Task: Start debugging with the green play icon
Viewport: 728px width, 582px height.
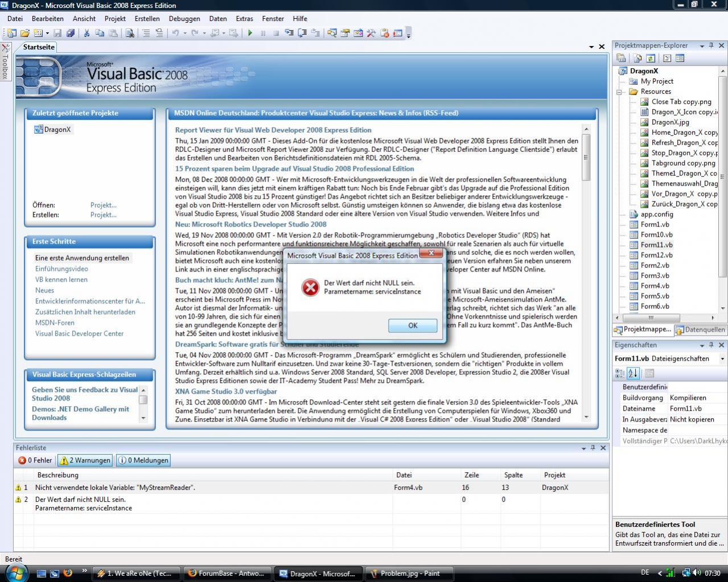Action: [250, 33]
